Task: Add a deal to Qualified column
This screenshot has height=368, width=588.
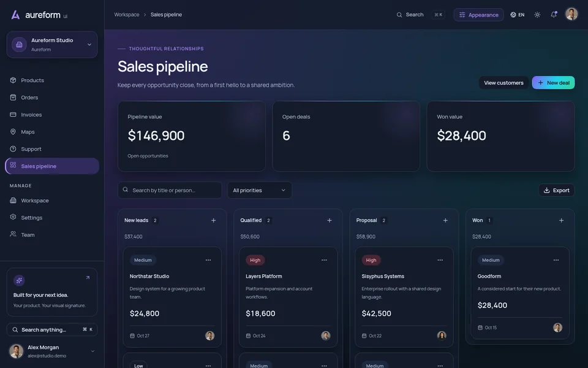Action: 330,220
